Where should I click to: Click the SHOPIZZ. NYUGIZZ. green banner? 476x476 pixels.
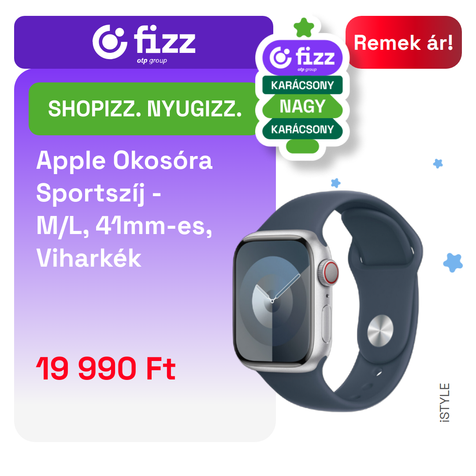145,109
